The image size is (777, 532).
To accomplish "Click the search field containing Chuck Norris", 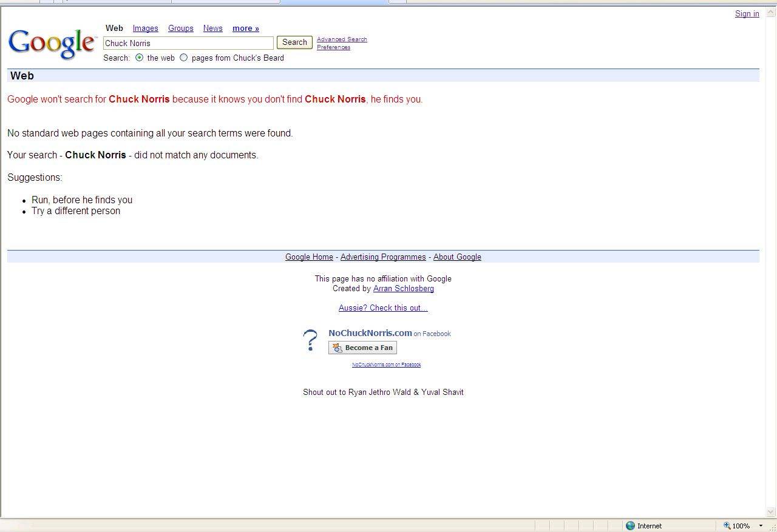I will 188,43.
